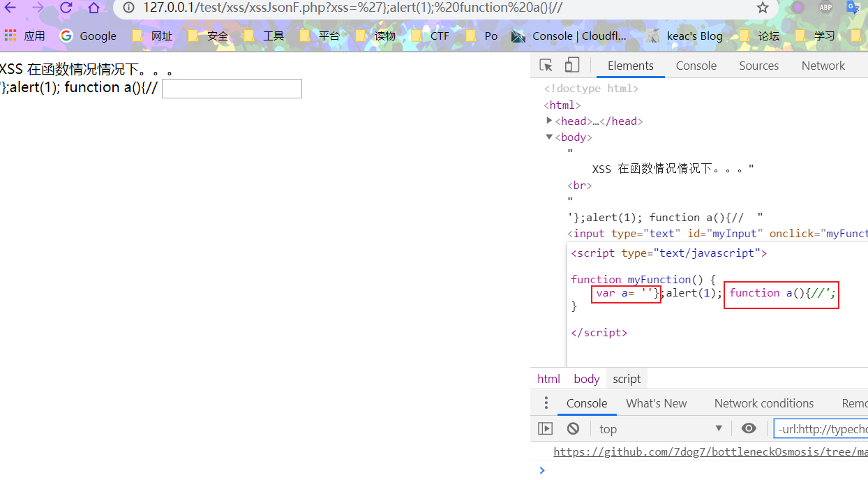Collapse the body element node

pos(550,137)
